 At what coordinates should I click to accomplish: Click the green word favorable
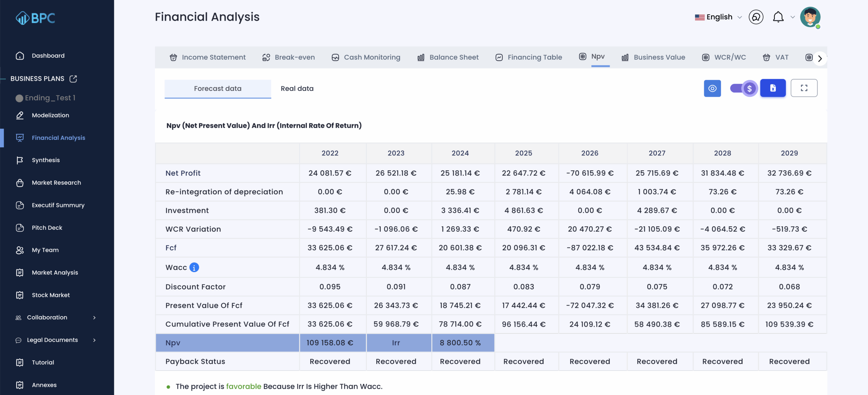[243, 387]
